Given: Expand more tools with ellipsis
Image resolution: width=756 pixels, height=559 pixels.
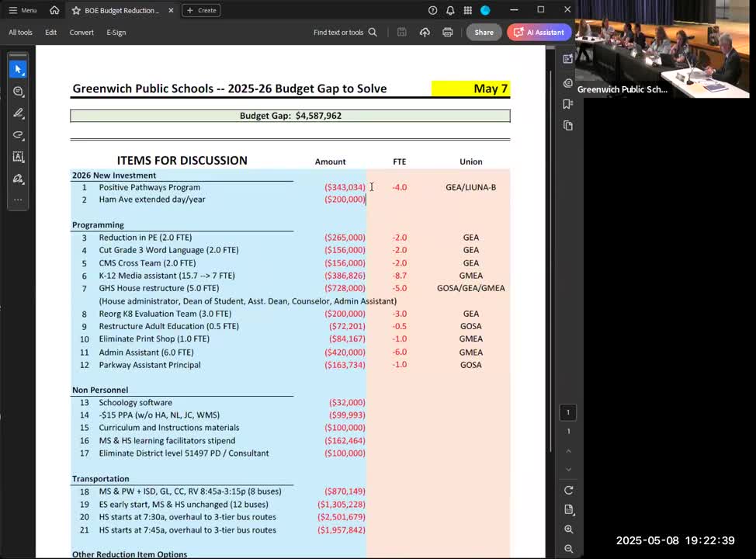Looking at the screenshot, I should [18, 200].
